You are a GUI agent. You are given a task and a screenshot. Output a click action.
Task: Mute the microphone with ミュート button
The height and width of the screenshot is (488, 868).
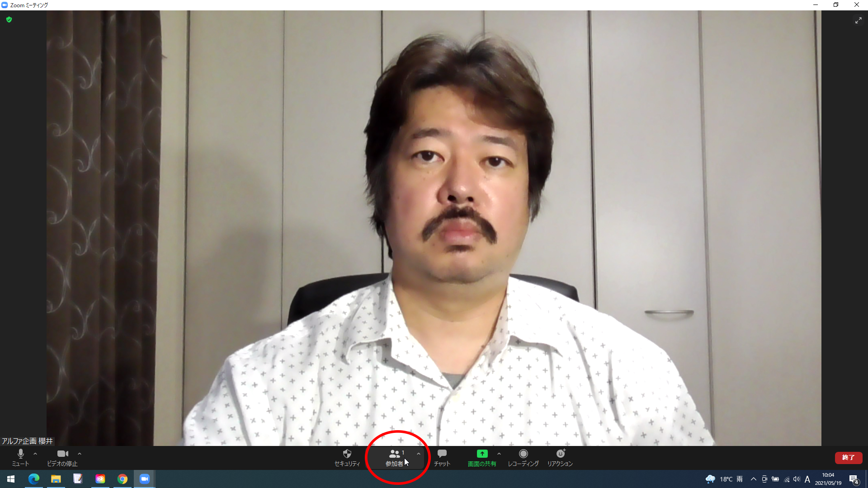20,458
